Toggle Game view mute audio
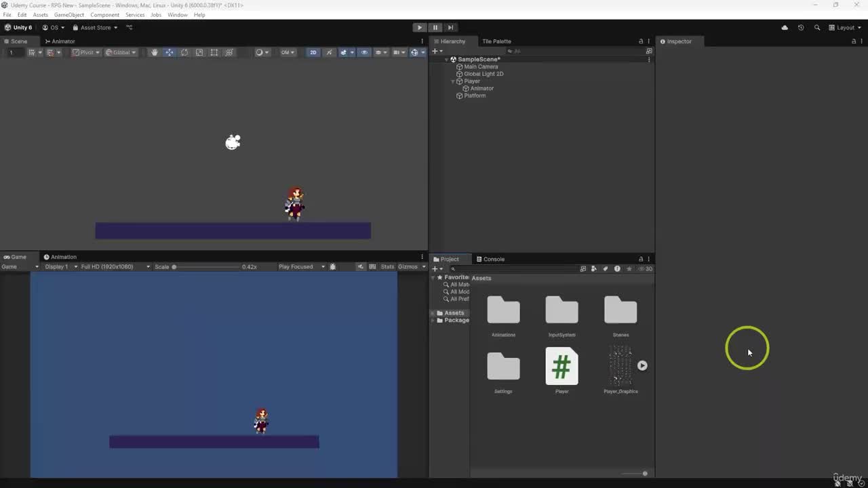 361,267
